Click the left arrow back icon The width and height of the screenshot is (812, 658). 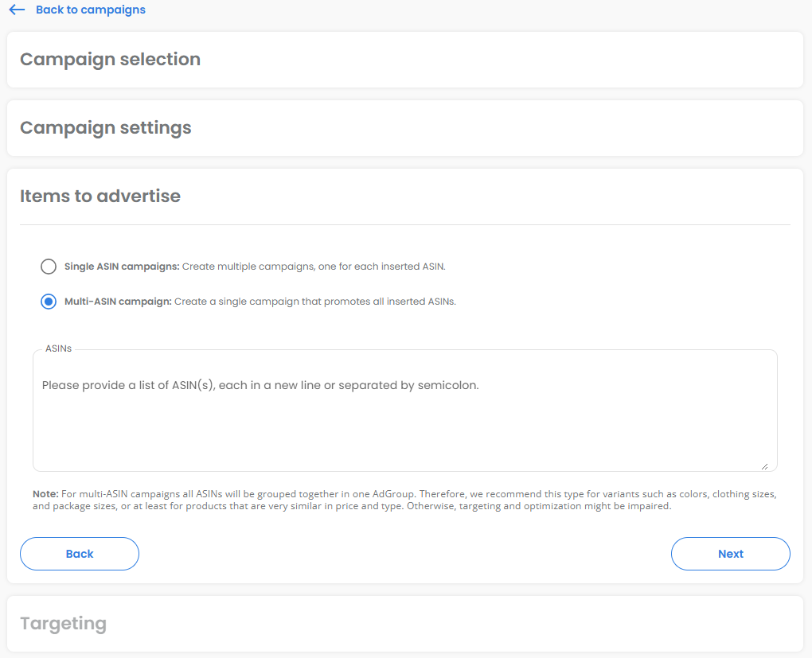[17, 10]
